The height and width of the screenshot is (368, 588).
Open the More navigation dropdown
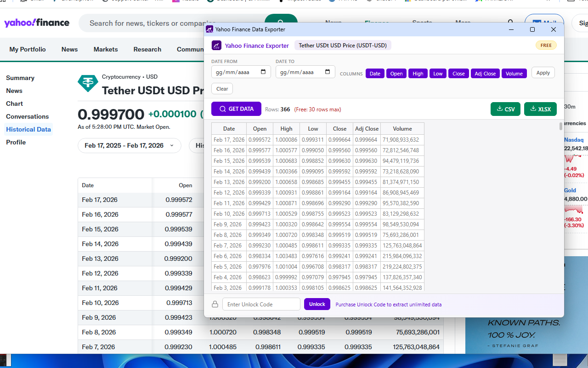pos(463,23)
